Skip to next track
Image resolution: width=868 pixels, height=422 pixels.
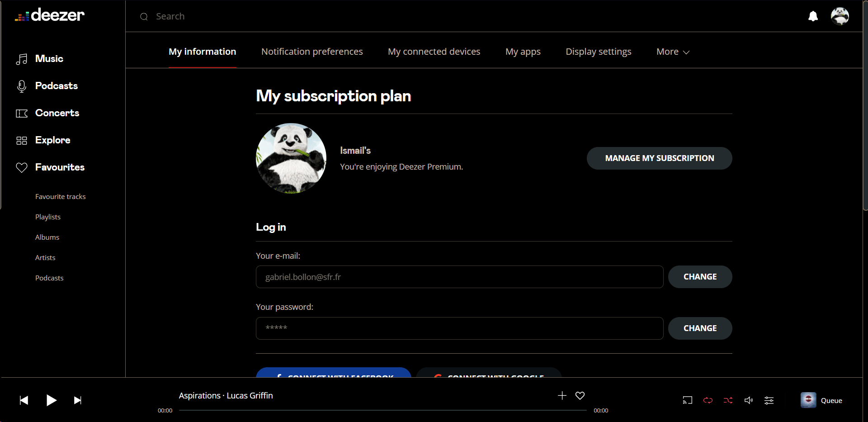78,400
